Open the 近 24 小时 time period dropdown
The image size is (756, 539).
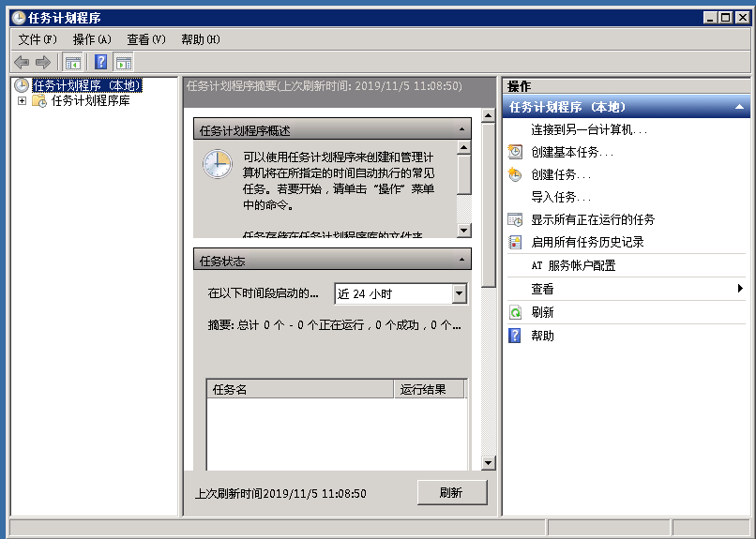459,294
